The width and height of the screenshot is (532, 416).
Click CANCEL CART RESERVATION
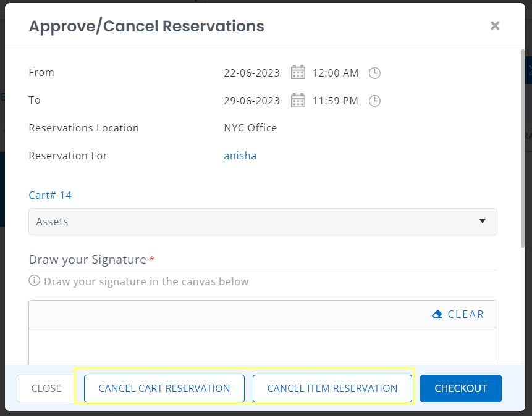pyautogui.click(x=164, y=388)
